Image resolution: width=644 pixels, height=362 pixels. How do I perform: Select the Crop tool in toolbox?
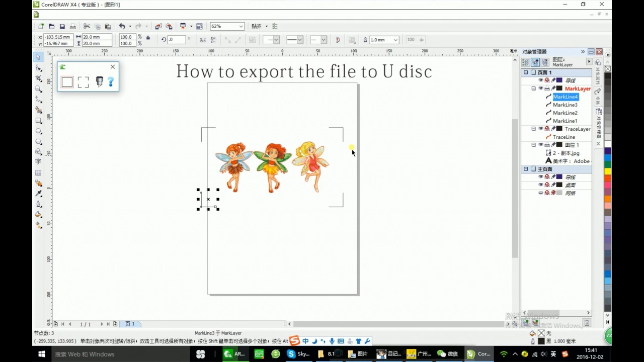(x=38, y=78)
